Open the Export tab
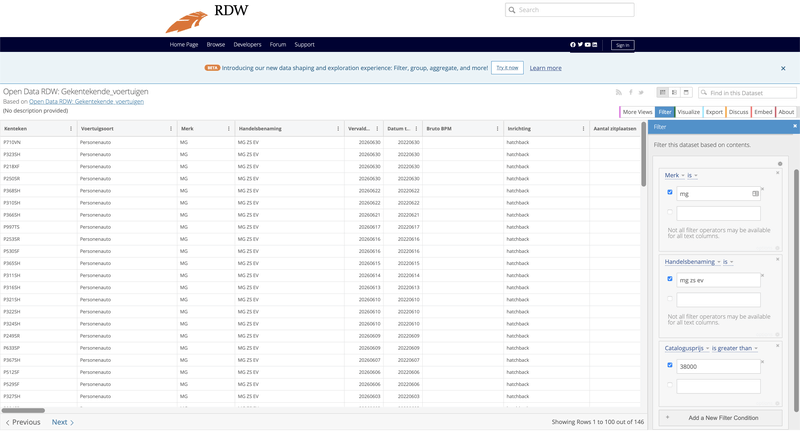 coord(714,112)
